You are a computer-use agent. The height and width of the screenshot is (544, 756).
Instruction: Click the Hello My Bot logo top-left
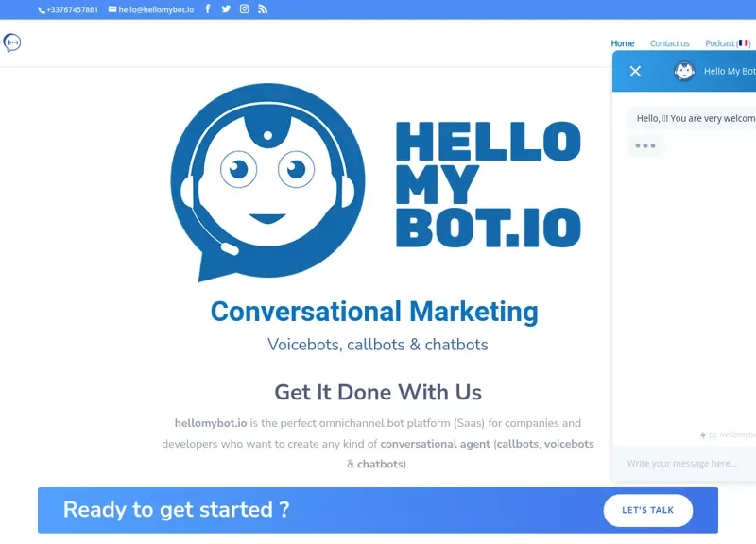(13, 43)
